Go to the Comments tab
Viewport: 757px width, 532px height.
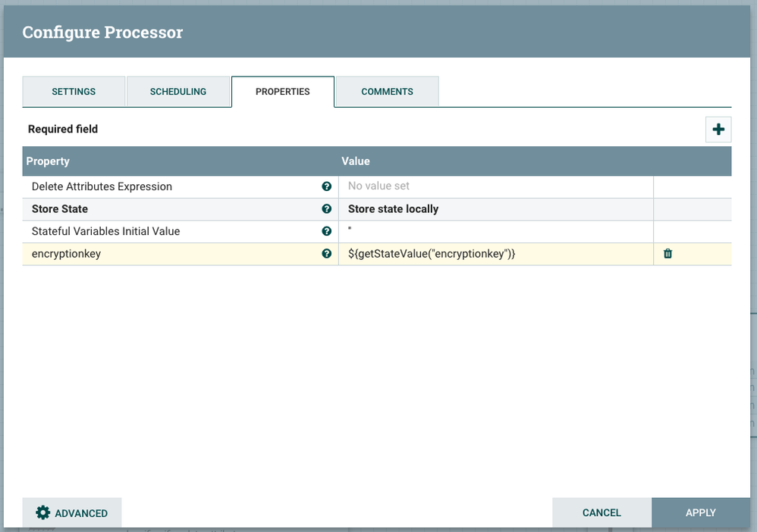point(387,92)
